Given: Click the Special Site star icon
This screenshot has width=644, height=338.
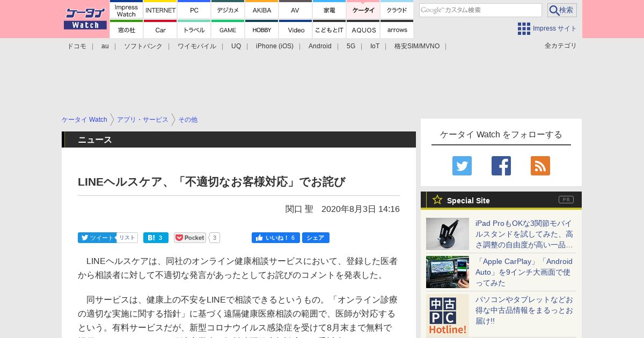Looking at the screenshot, I should [x=437, y=200].
